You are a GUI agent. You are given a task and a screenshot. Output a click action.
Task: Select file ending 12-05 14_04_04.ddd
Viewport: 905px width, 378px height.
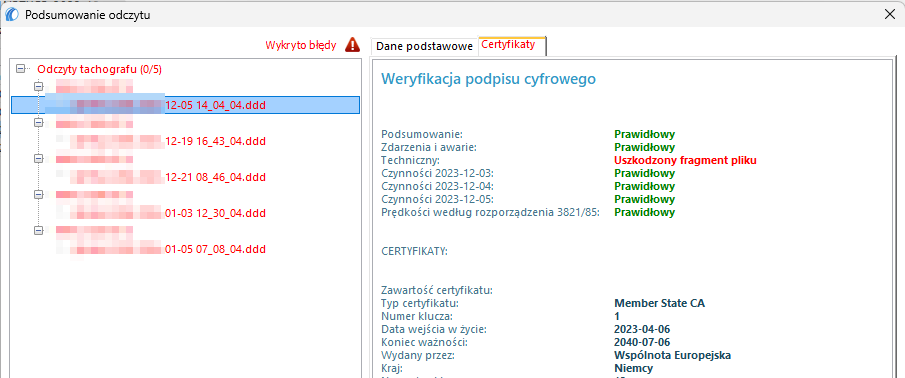coord(185,105)
